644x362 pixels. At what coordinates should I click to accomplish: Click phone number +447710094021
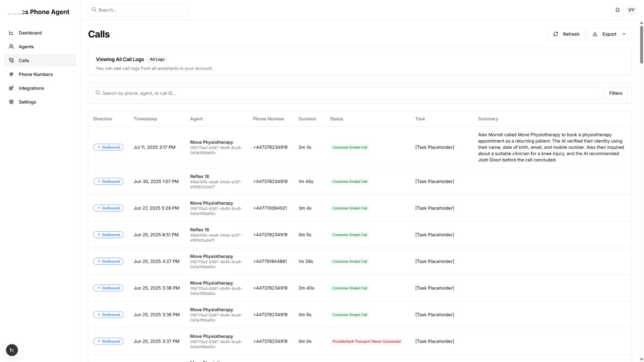(270, 208)
